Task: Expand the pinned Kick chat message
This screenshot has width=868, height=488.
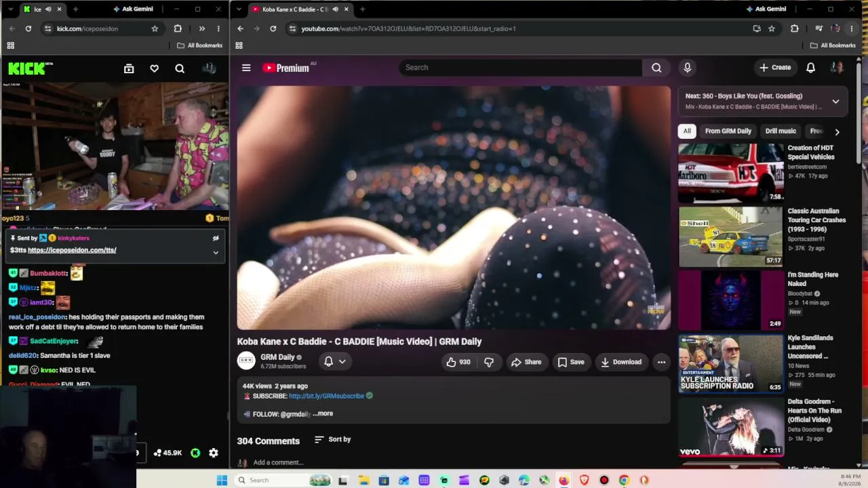Action: 216,252
